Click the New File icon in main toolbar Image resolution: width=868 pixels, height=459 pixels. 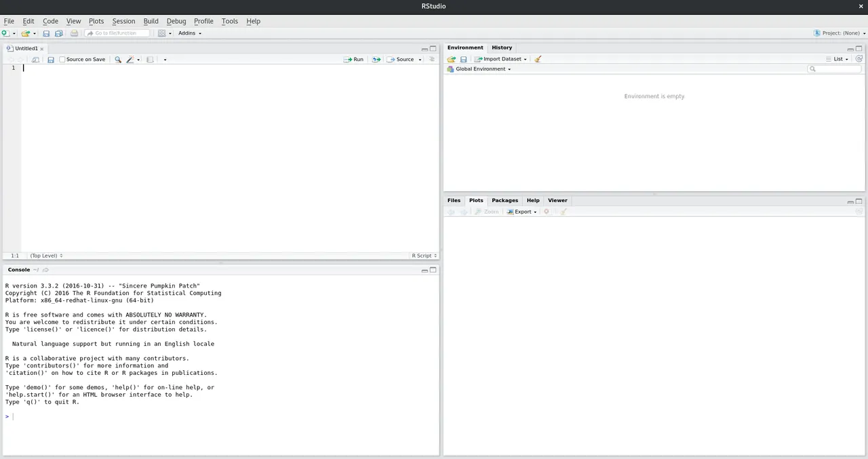(5, 33)
